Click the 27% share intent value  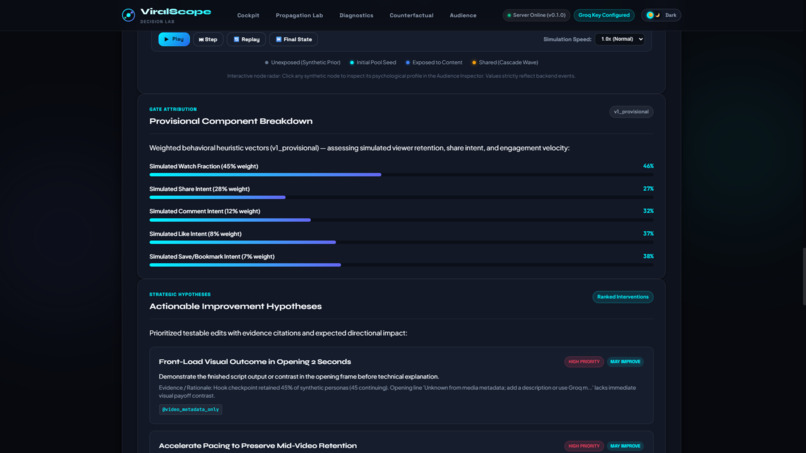(x=648, y=189)
